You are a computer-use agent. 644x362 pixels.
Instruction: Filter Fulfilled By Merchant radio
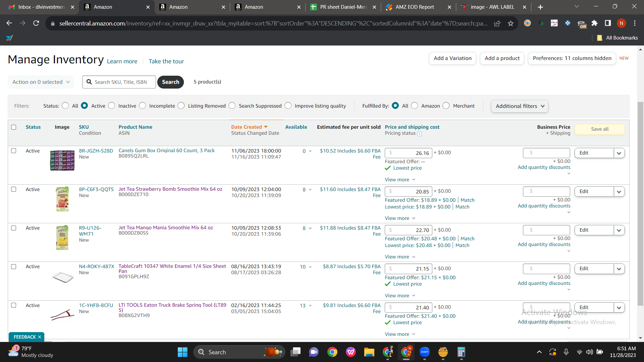click(446, 106)
